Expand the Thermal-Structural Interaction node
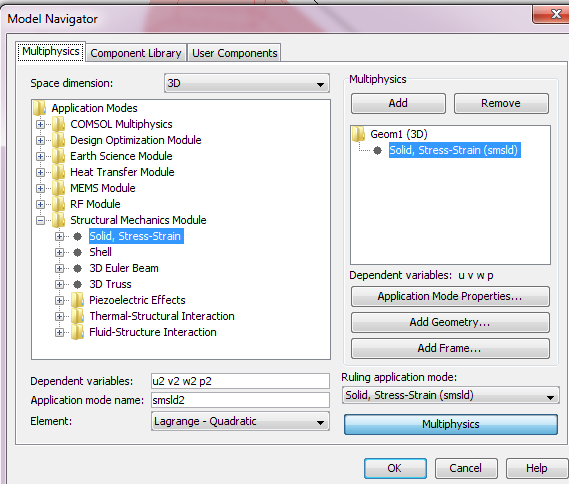 [60, 316]
